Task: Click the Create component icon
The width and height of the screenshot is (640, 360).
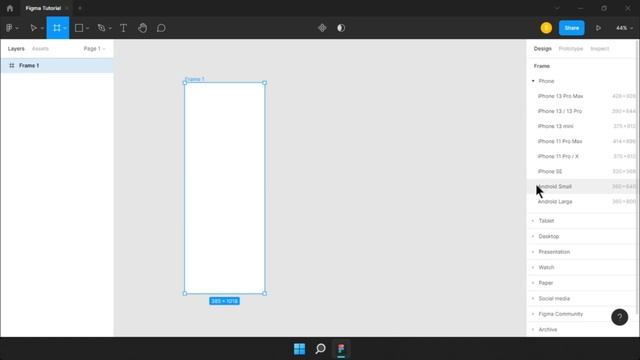Action: tap(322, 28)
